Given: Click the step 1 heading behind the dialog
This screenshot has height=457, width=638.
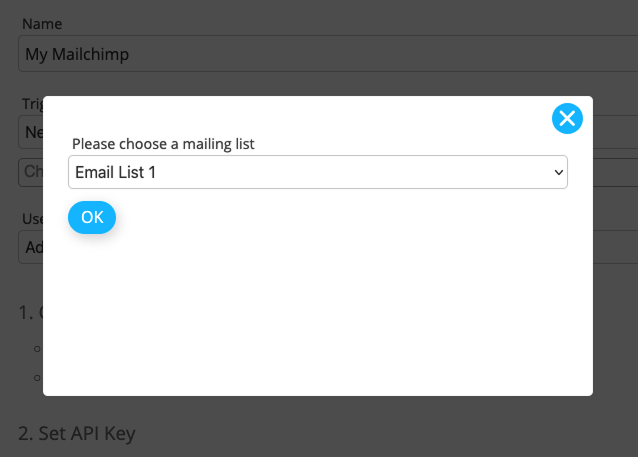Looking at the screenshot, I should (29, 312).
